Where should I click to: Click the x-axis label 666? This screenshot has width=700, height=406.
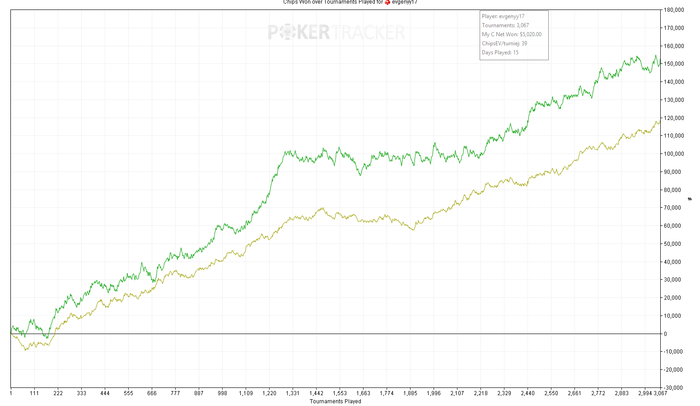point(152,393)
